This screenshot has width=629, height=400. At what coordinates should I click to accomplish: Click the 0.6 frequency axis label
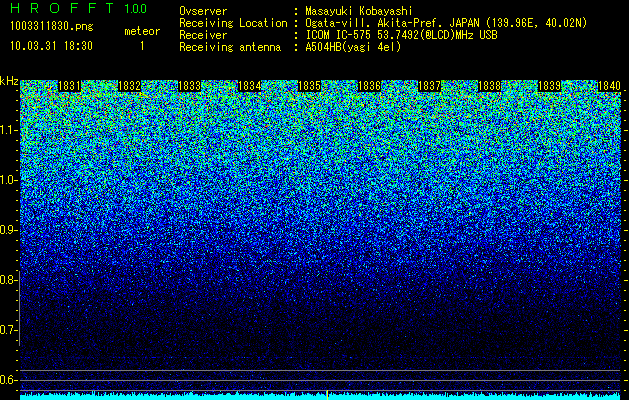click(7, 380)
